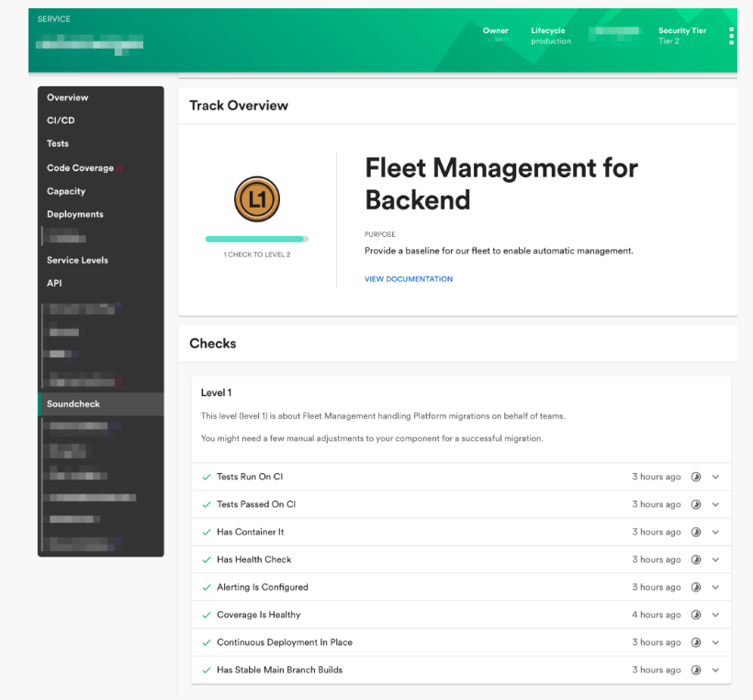Click the '1 CHECK TO LEVEL 2' text
Viewport: 753px width, 700px height.
point(257,254)
